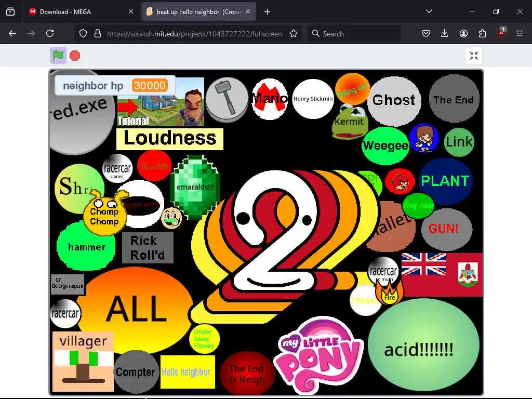
Task: Select the small Luigi face circle
Action: coord(171,218)
